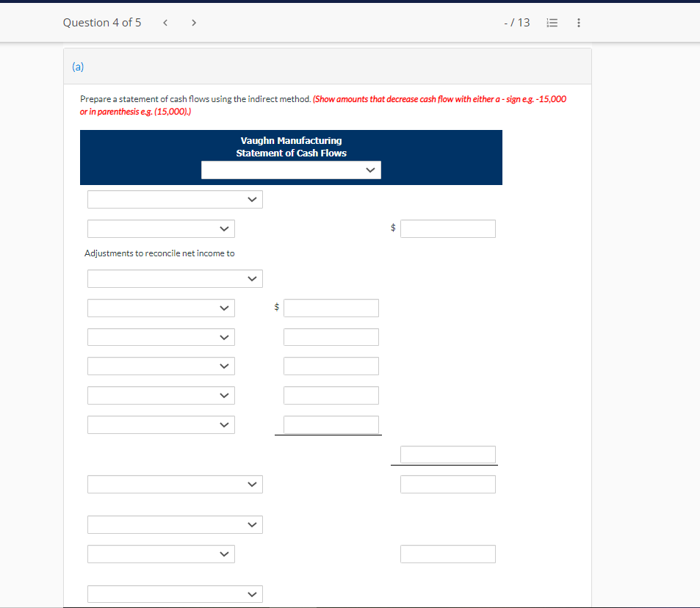Expand the first activities section dropdown

175,199
